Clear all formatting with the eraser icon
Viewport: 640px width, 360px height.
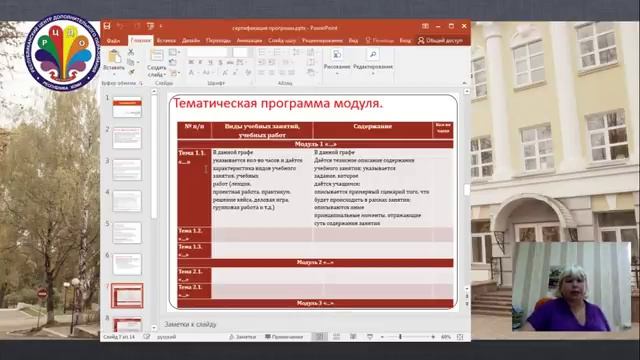click(248, 73)
